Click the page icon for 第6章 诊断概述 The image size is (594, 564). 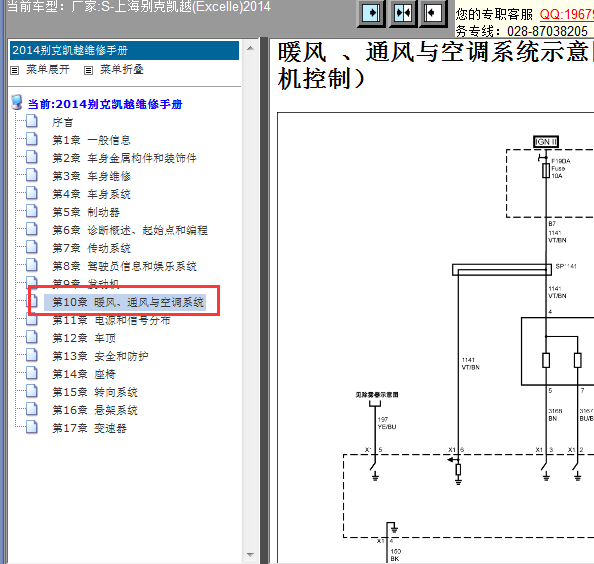coord(32,229)
